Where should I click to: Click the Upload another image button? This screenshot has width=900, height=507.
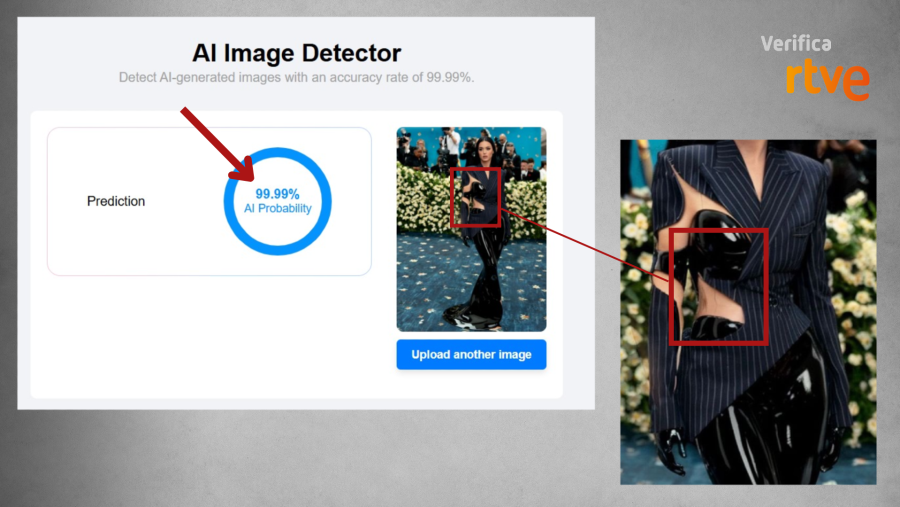tap(471, 355)
